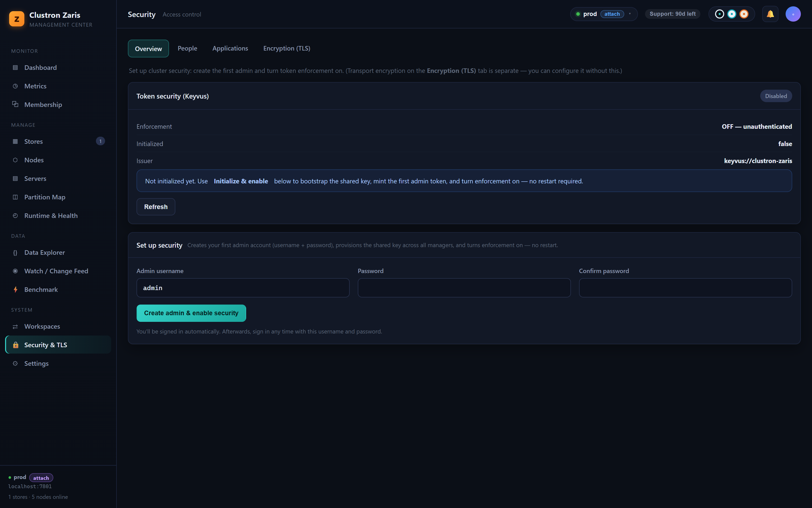The image size is (812, 508).
Task: Switch to the Applications tab
Action: pyautogui.click(x=230, y=48)
